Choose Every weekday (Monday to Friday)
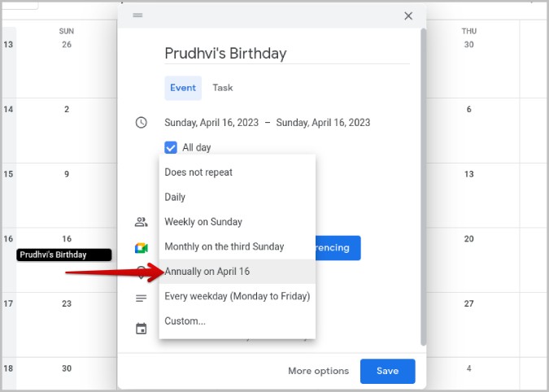 pos(237,296)
